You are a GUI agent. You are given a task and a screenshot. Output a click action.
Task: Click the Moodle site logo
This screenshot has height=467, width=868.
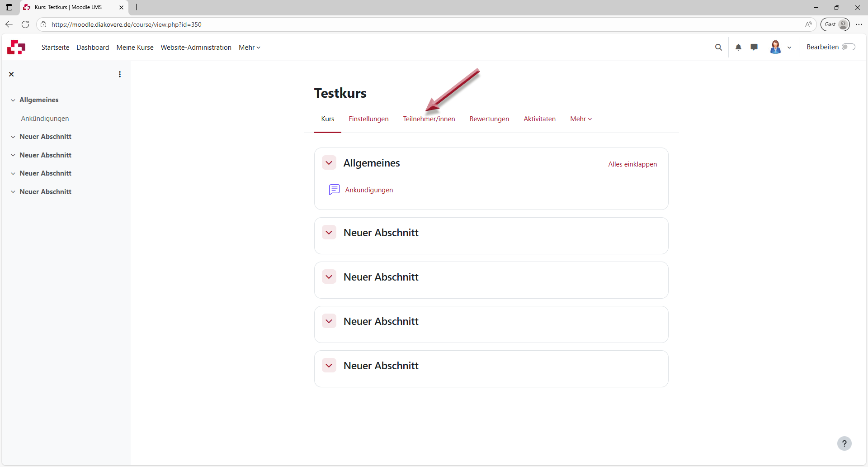pyautogui.click(x=16, y=47)
